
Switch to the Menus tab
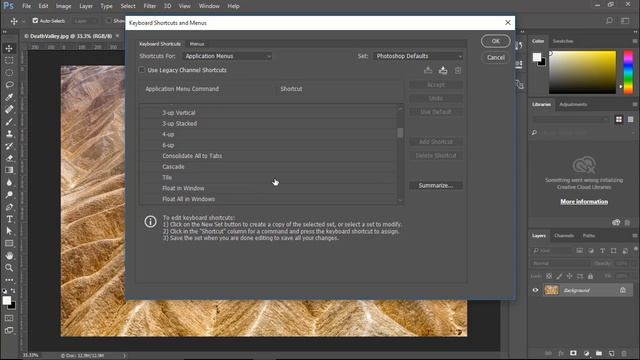click(x=197, y=44)
